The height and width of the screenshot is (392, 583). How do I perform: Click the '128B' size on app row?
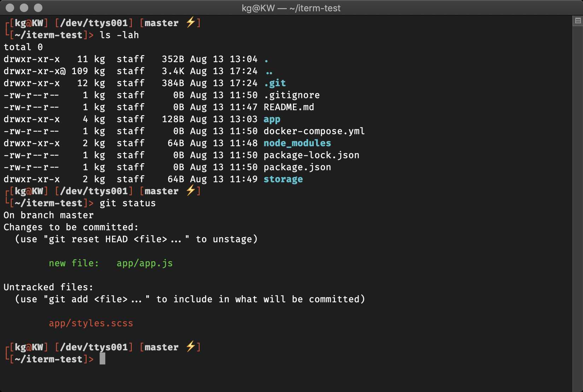coord(173,119)
